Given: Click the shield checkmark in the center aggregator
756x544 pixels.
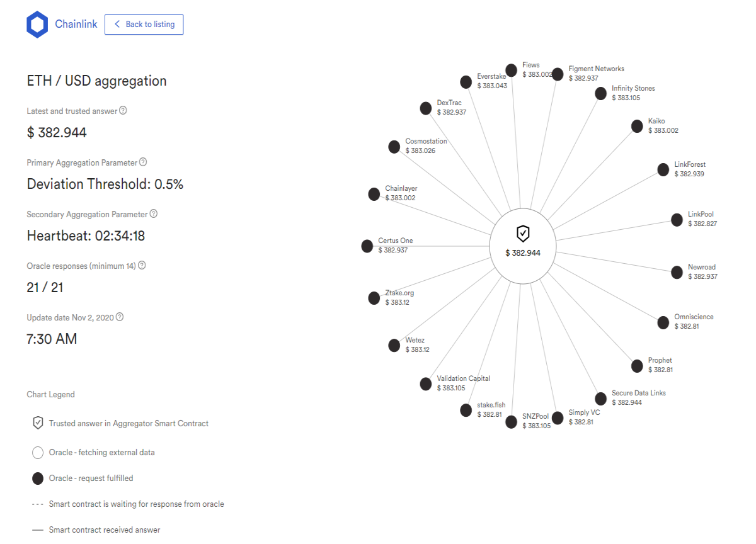Looking at the screenshot, I should (x=523, y=234).
